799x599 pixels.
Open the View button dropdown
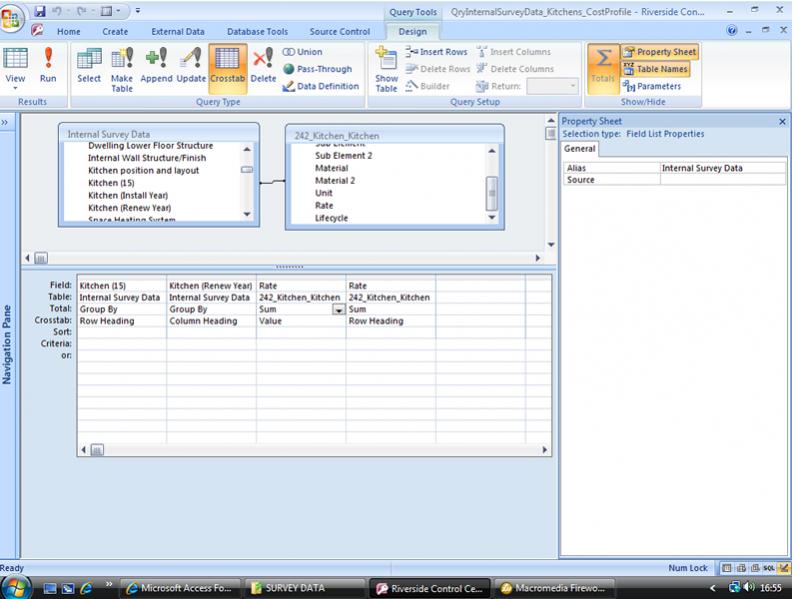[15, 88]
